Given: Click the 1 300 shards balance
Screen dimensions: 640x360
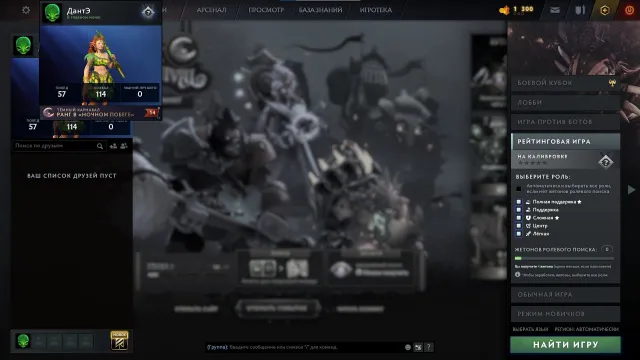Looking at the screenshot, I should [x=523, y=9].
